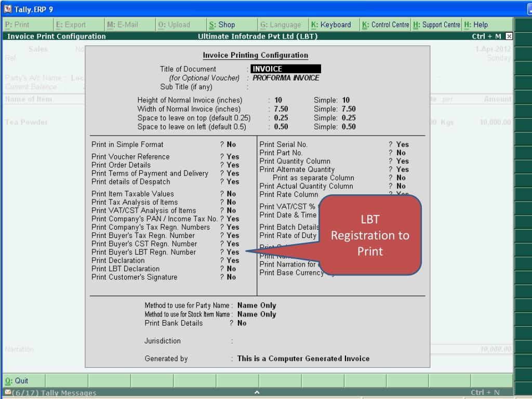Toggle Print Buyer's Tax Regn. Number value

[x=233, y=235]
